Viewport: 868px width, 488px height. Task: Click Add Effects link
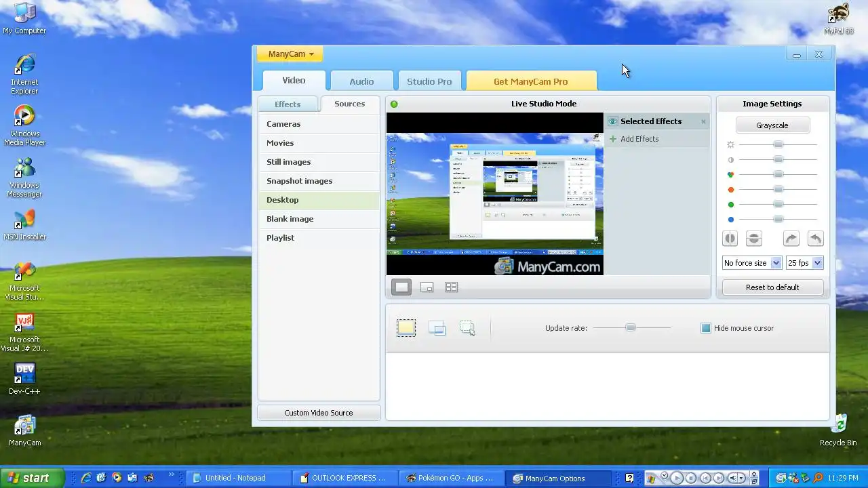639,139
